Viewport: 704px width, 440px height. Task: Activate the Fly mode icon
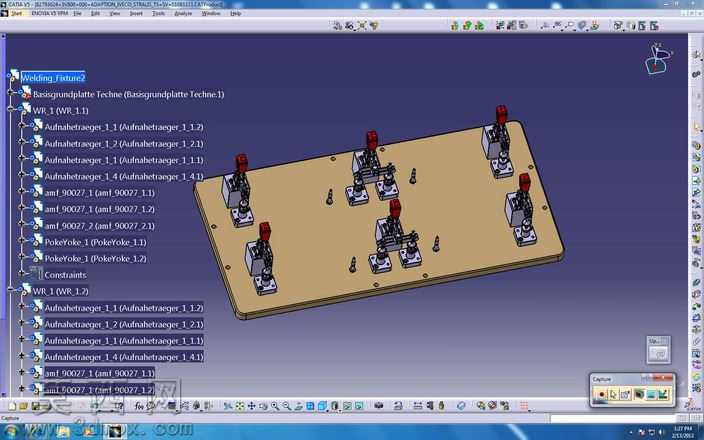[228, 406]
